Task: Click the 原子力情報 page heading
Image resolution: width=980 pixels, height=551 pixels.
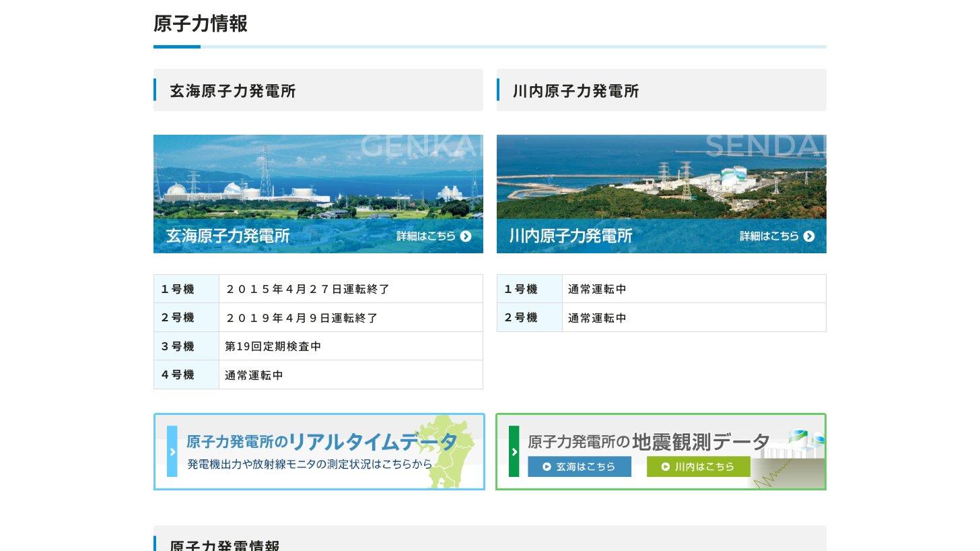Action: point(201,24)
